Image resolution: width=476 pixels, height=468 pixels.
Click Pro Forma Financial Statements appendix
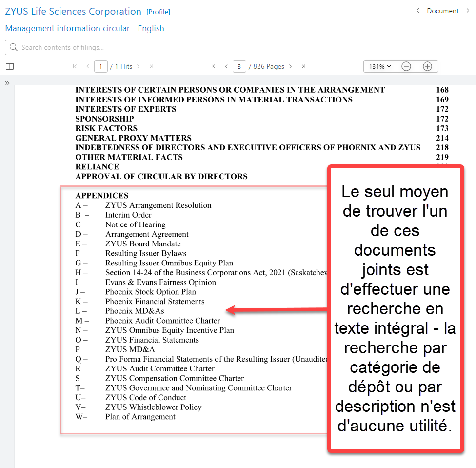coord(216,359)
